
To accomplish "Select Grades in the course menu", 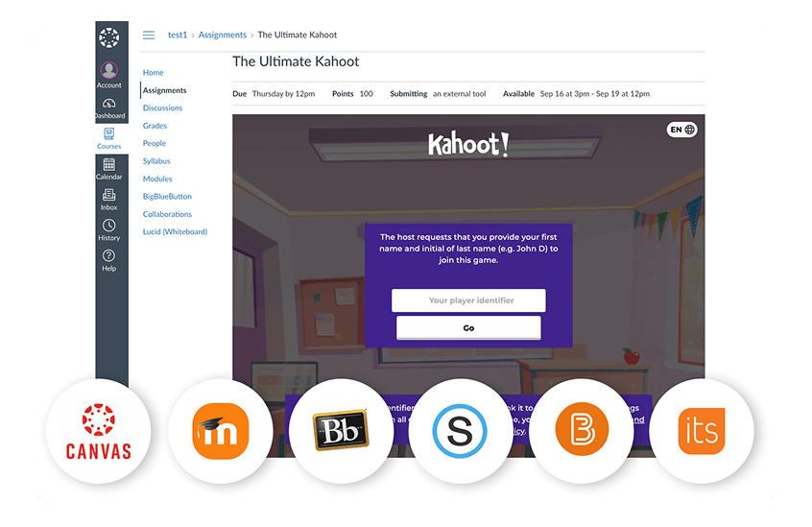I will [155, 126].
